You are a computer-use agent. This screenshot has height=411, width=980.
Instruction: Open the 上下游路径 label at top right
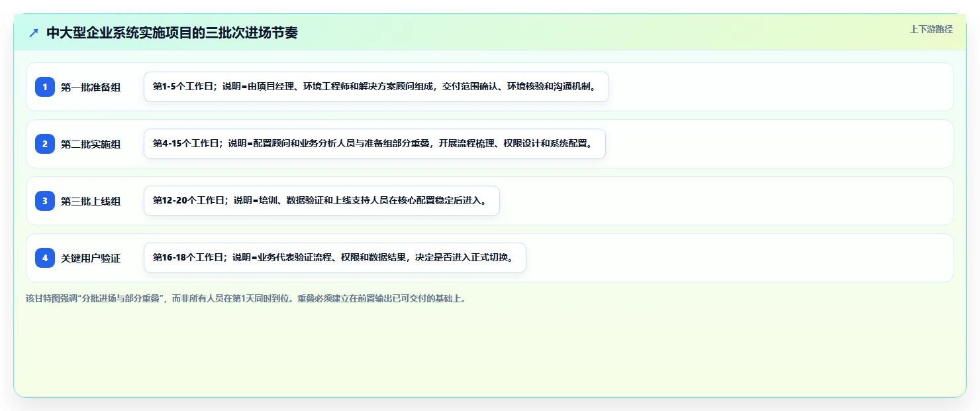point(931,29)
